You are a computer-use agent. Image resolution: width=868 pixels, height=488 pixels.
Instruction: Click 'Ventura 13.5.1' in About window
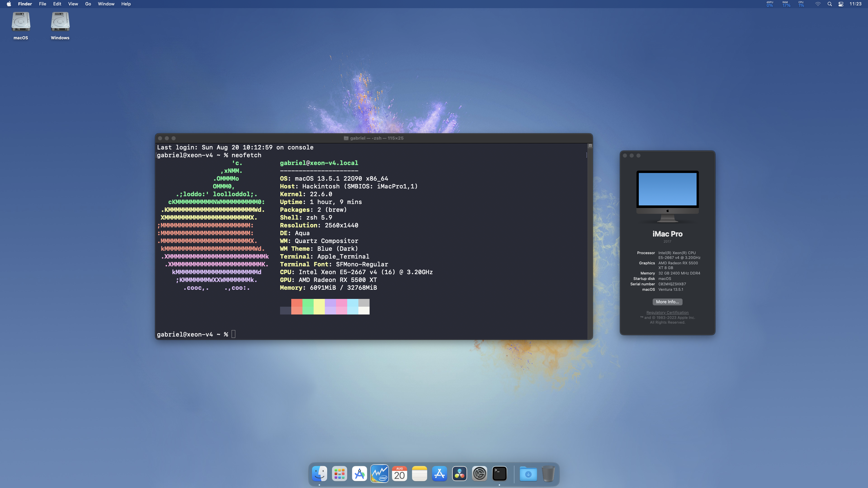[671, 289]
